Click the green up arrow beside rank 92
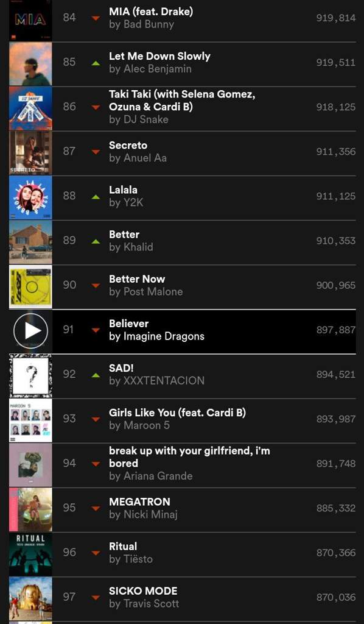 click(96, 375)
